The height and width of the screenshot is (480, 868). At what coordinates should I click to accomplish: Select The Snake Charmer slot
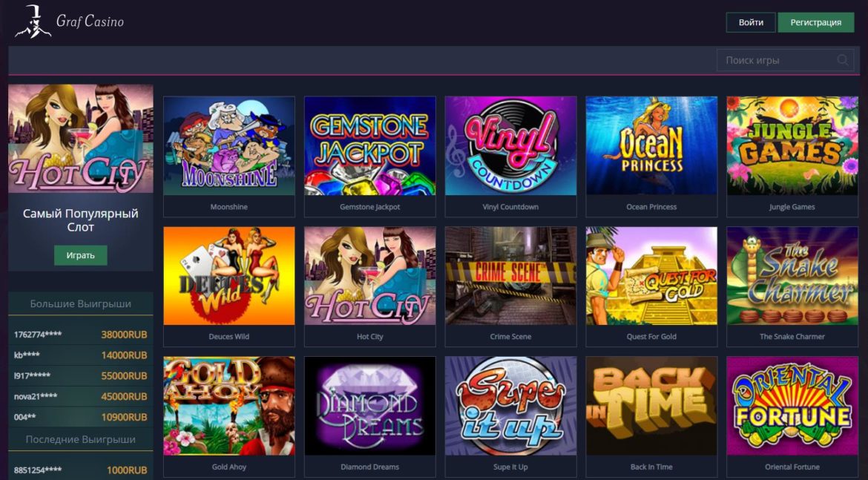pyautogui.click(x=792, y=276)
